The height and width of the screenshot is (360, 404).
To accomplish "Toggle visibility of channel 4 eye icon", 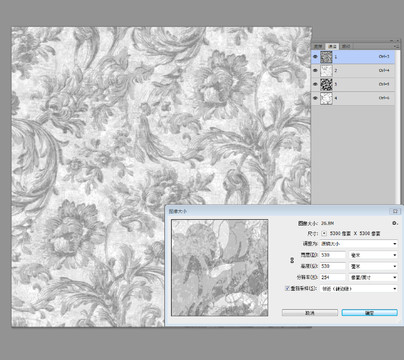I will pyautogui.click(x=315, y=98).
